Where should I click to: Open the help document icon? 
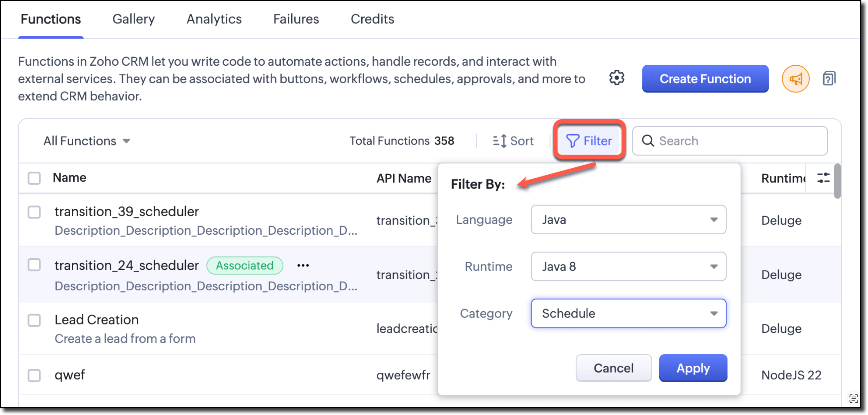point(829,79)
